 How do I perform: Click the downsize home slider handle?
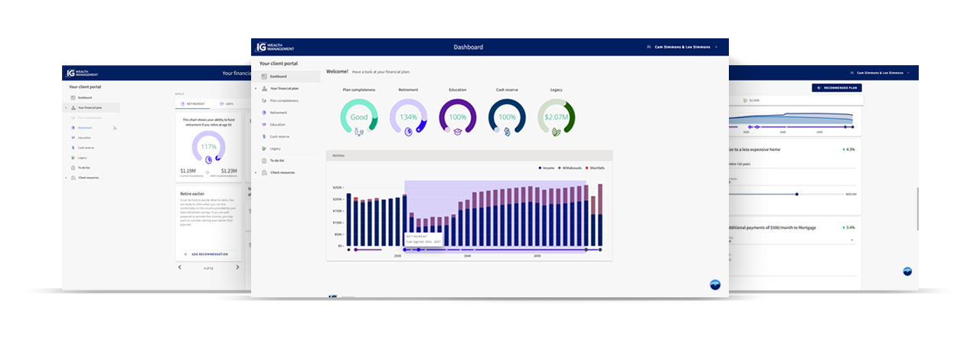tap(797, 194)
